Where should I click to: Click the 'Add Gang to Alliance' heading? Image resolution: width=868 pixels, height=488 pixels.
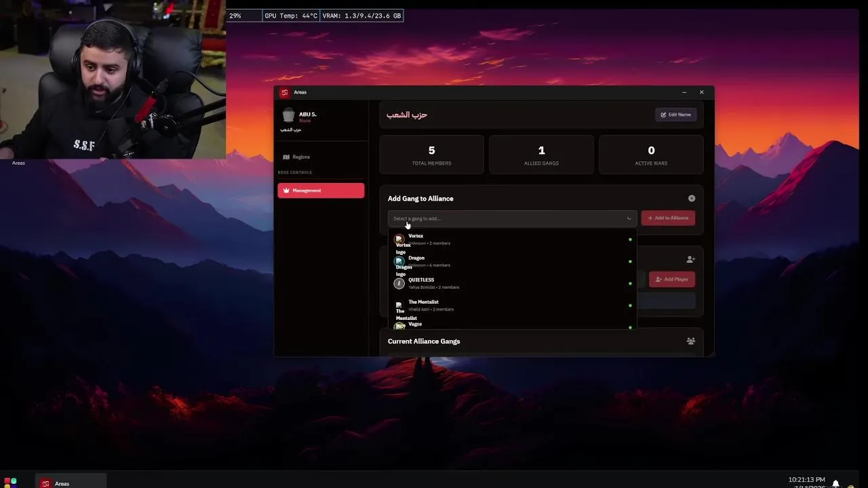pyautogui.click(x=420, y=199)
